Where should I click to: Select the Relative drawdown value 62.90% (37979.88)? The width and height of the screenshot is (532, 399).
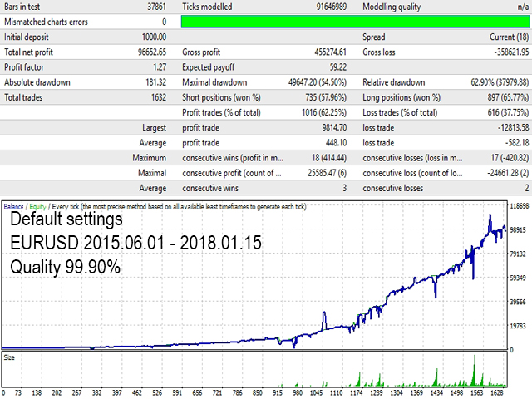[x=500, y=82]
